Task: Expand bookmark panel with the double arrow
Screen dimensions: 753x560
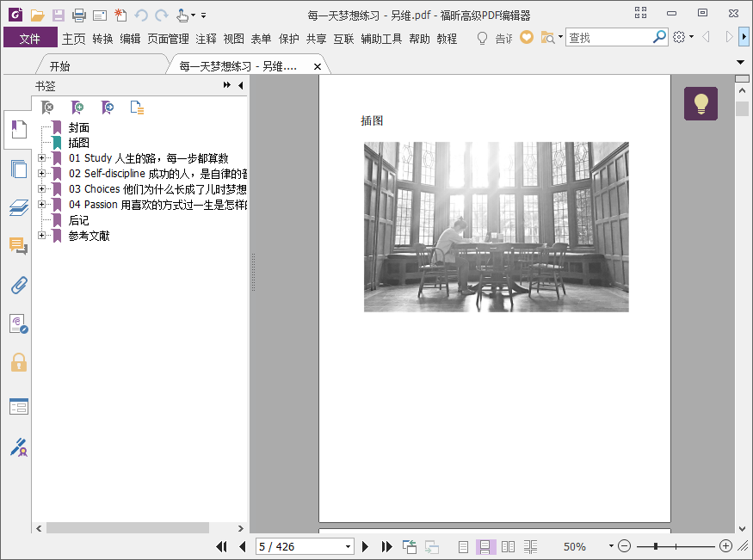Action: click(226, 85)
